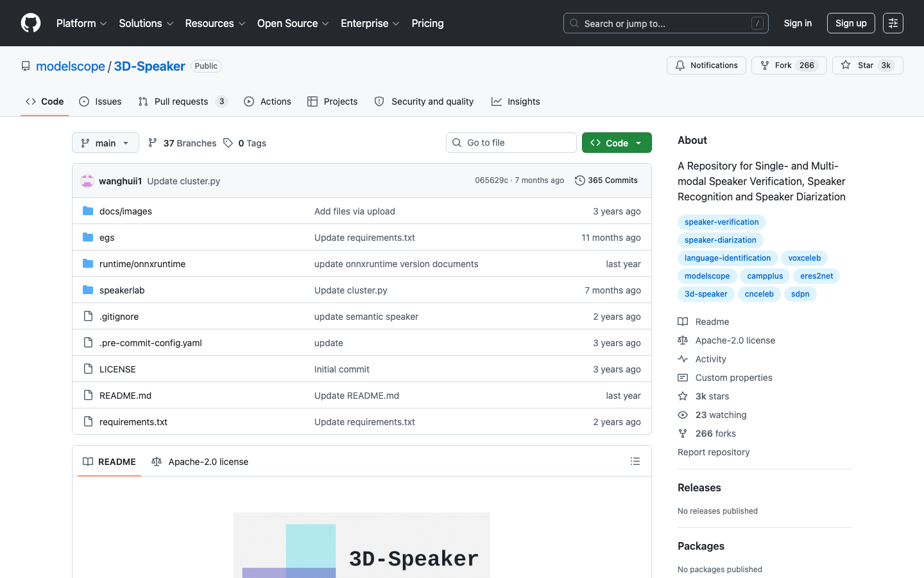Viewport: 924px width, 578px height.
Task: Open the GitHub homepage logo
Action: click(x=31, y=23)
